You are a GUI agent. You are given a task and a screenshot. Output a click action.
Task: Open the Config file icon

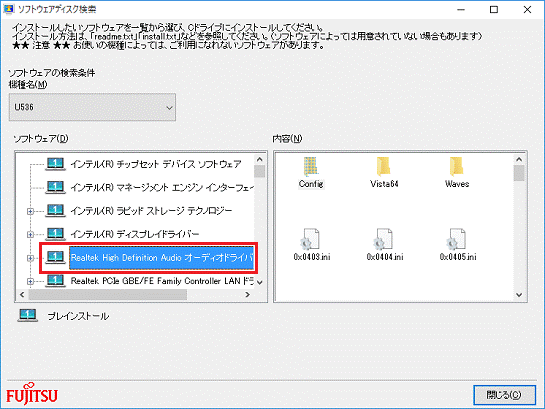310,166
